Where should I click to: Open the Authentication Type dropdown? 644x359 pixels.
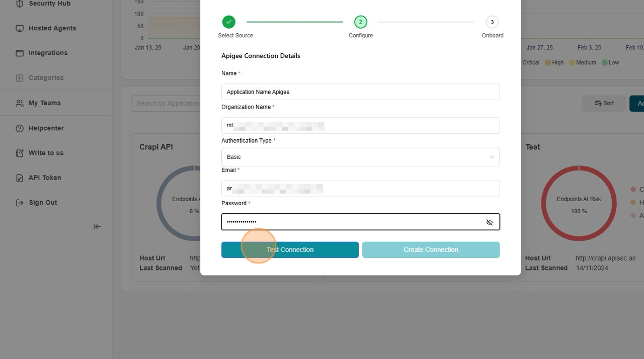click(360, 157)
